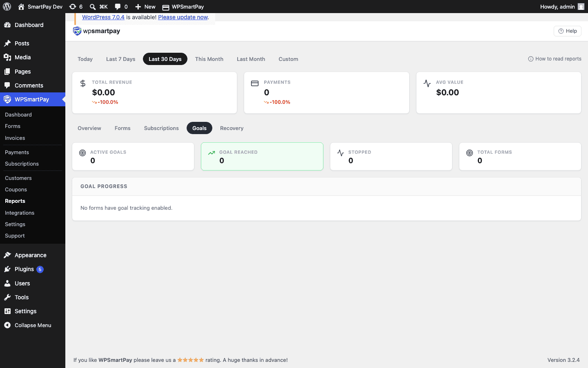Open Customers submenu item
Screen dimensions: 588x368
[18, 178]
